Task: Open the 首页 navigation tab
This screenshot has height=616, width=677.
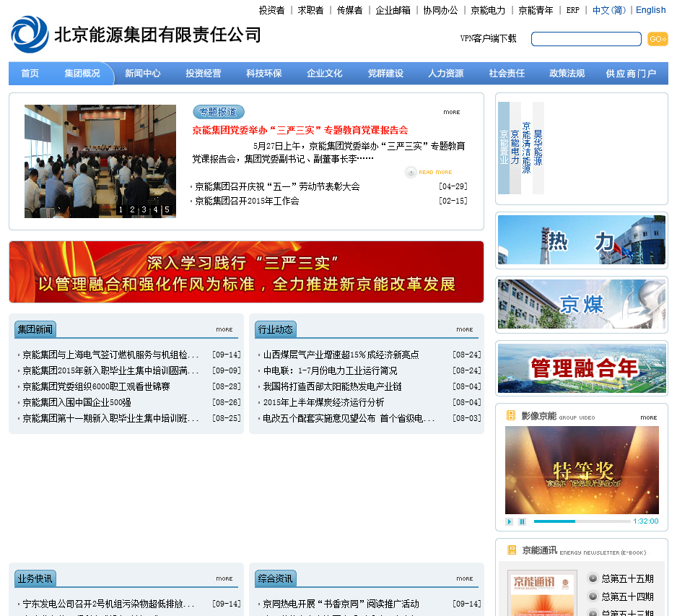Action: coord(30,74)
